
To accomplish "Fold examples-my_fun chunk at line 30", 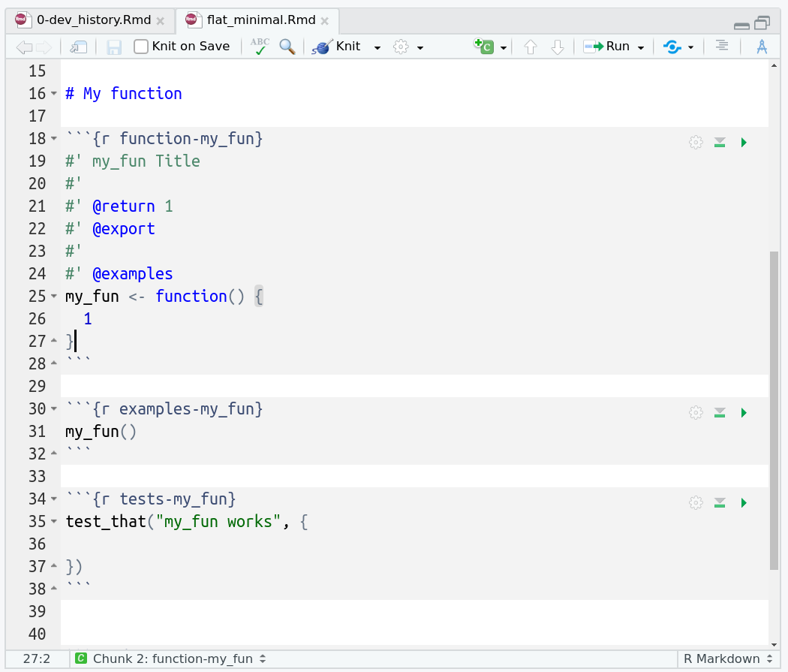I will click(x=54, y=408).
